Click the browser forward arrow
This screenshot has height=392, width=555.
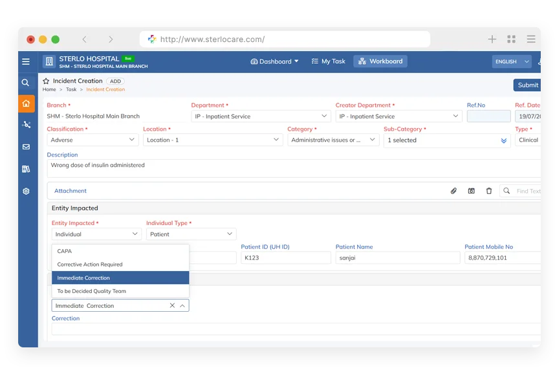(x=111, y=39)
